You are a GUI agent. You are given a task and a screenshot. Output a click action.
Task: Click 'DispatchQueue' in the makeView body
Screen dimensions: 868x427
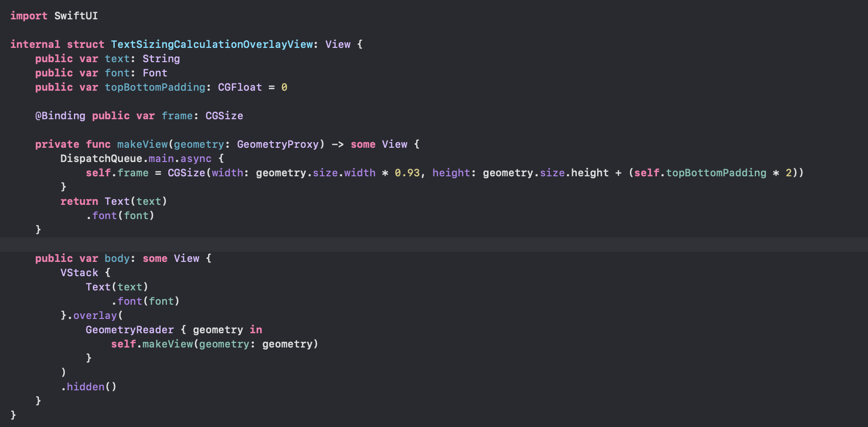(x=101, y=158)
